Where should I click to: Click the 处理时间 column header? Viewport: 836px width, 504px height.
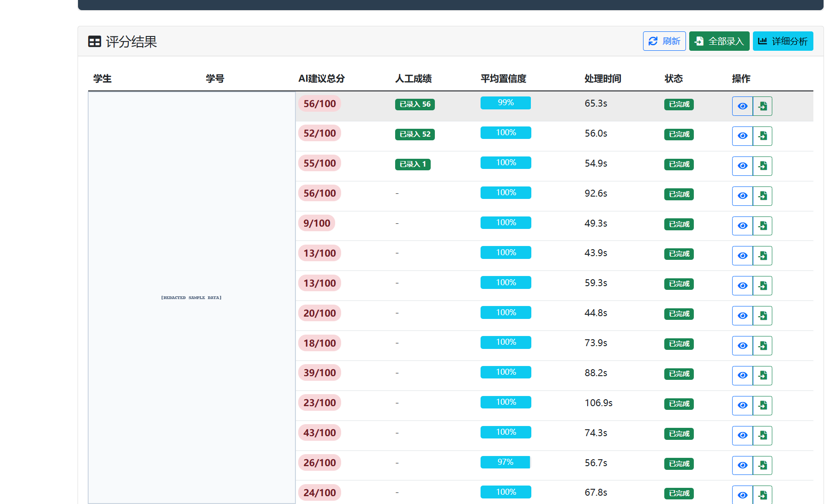[x=602, y=78]
